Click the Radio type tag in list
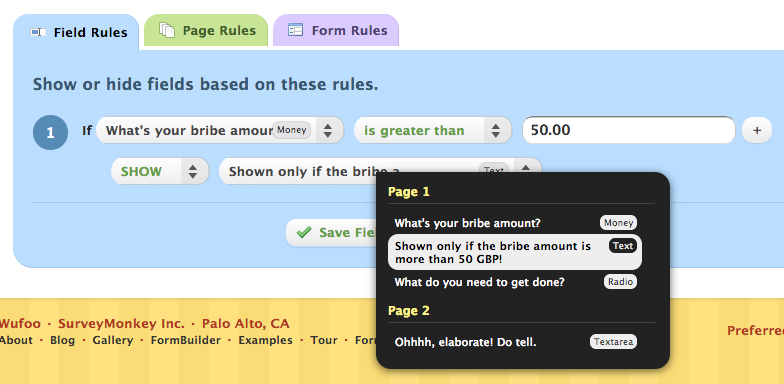 point(620,282)
